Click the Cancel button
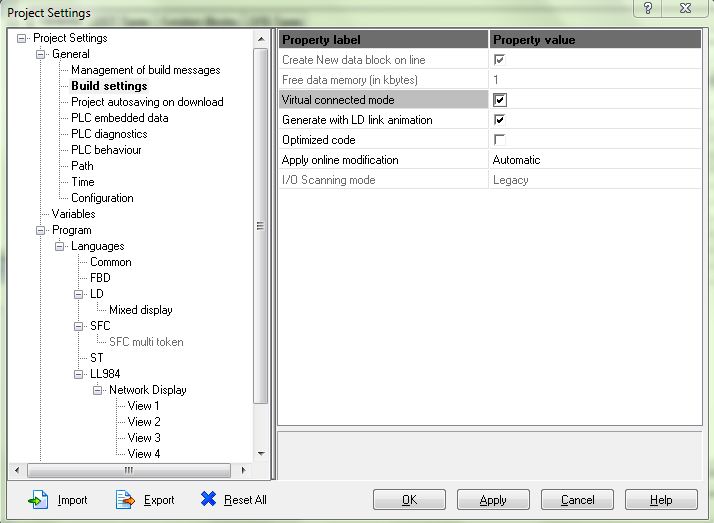The width and height of the screenshot is (714, 523). [577, 500]
